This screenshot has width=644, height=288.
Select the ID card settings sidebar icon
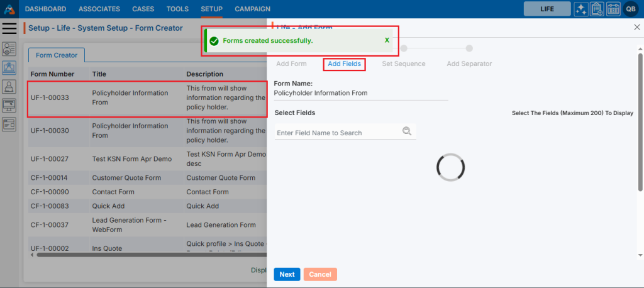9,48
